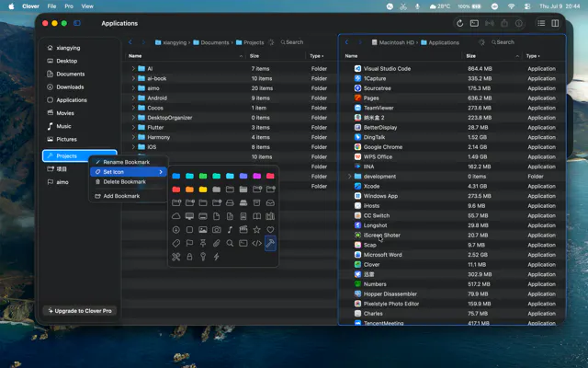Select the crossed wrench and screwdriver icon
The width and height of the screenshot is (588, 368).
(175, 257)
